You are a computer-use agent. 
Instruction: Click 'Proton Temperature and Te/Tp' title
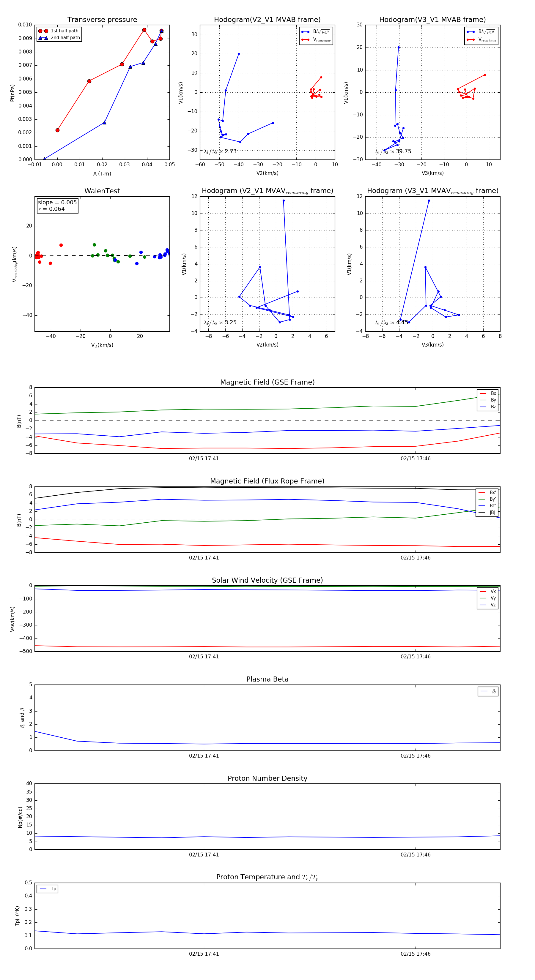267,877
